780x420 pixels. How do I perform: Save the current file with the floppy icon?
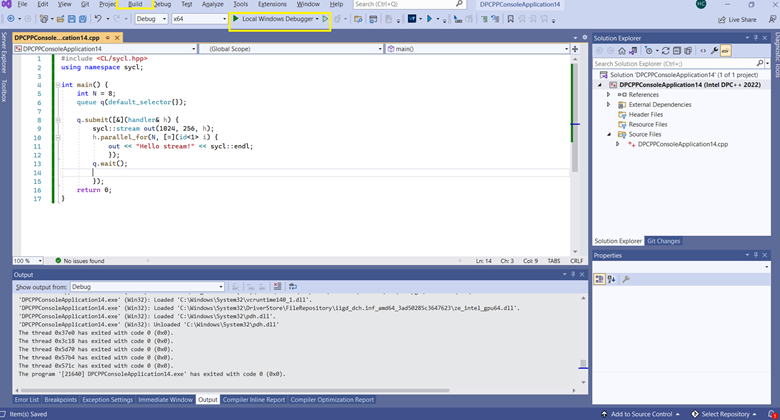coord(72,19)
